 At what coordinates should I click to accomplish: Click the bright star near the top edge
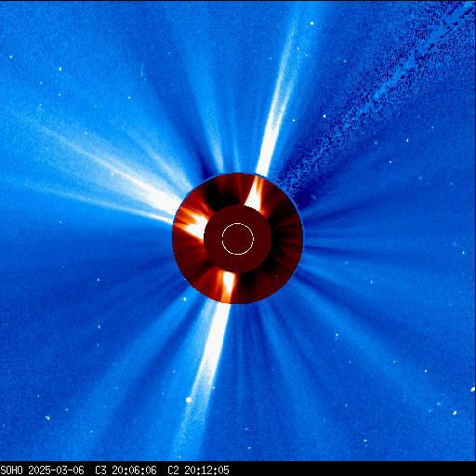point(311,23)
